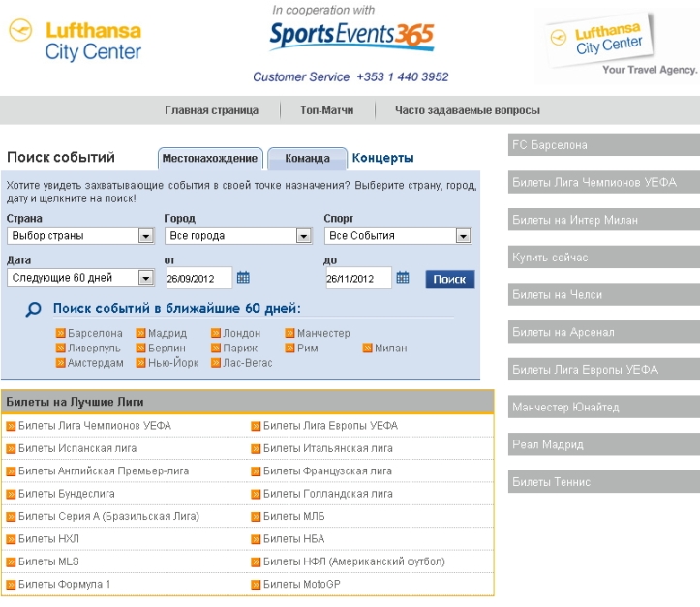
Task: Select the Ливерпуль city link
Action: coord(94,349)
